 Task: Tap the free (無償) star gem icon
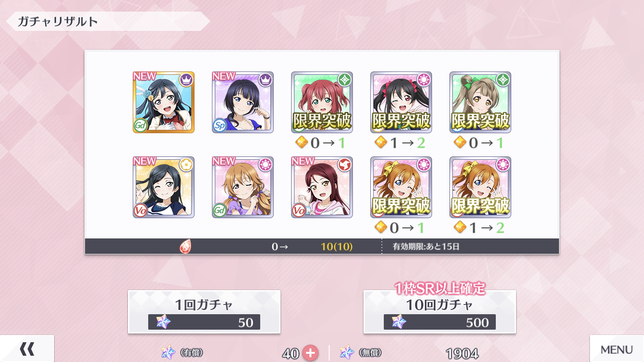347,353
